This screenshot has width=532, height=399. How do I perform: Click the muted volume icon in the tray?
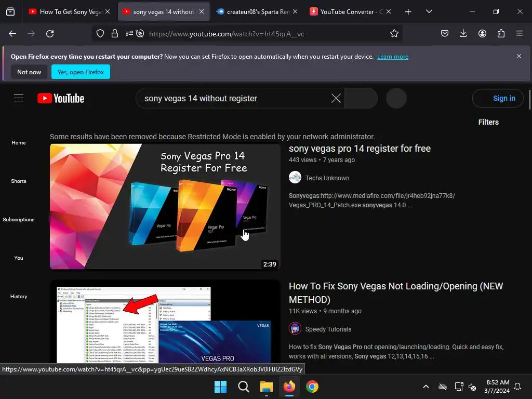point(472,387)
